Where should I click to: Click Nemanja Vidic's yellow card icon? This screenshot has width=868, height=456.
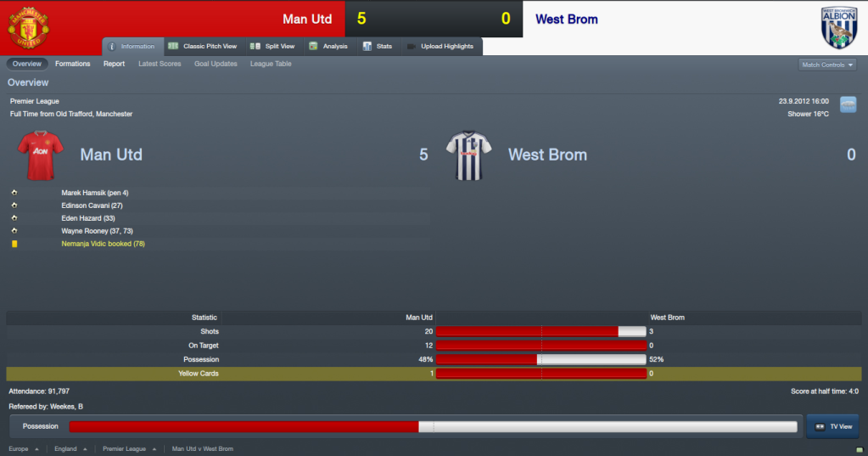14,244
